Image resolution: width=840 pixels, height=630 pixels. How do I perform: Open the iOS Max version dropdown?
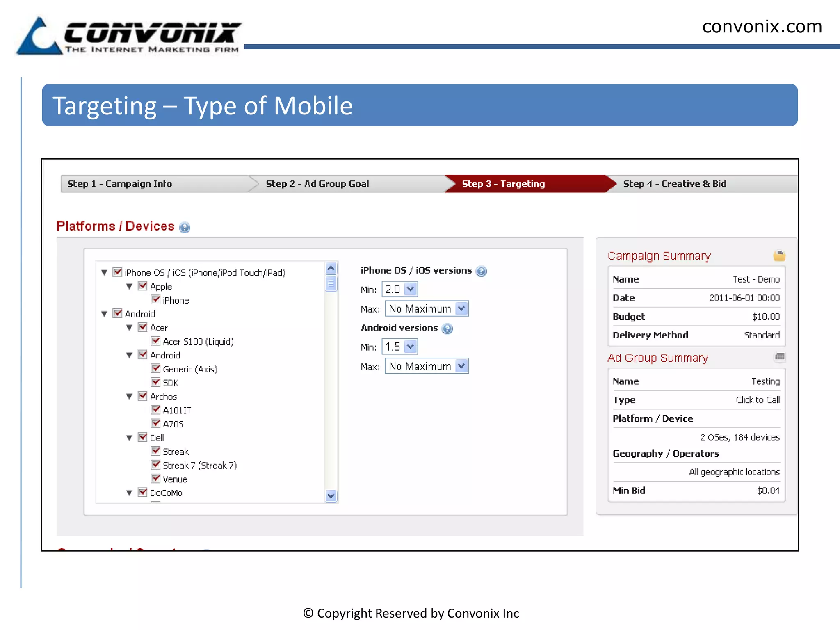pyautogui.click(x=427, y=308)
